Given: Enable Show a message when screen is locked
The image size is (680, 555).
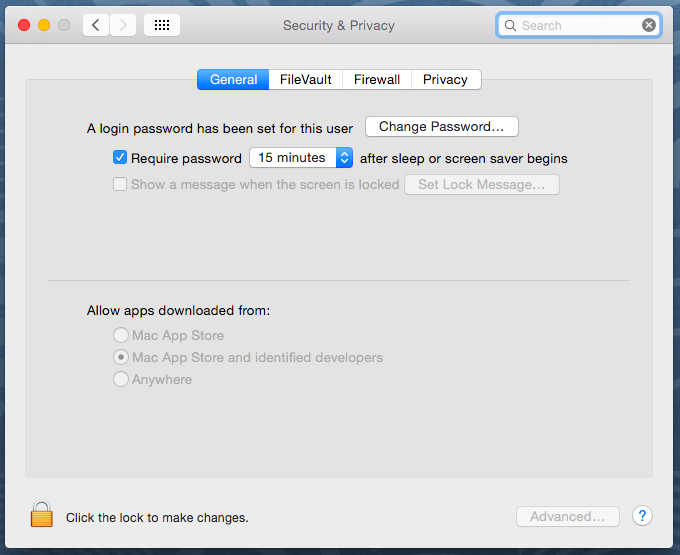Looking at the screenshot, I should (x=120, y=184).
